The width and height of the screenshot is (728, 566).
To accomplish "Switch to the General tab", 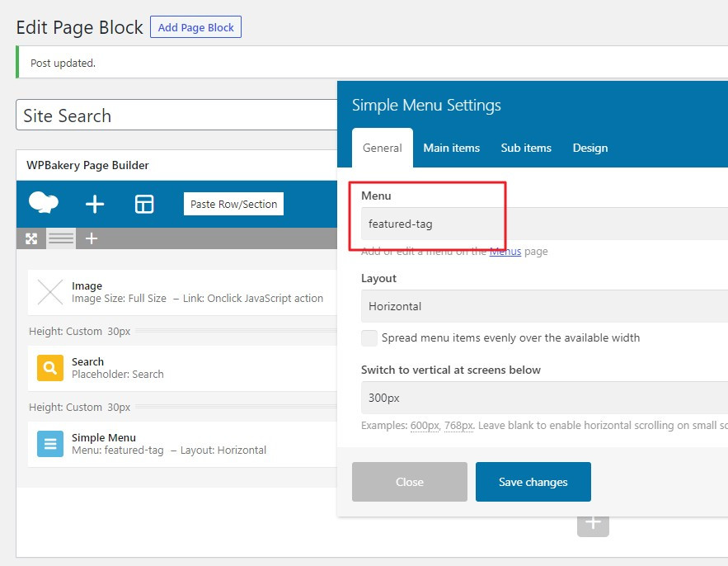I will (382, 148).
